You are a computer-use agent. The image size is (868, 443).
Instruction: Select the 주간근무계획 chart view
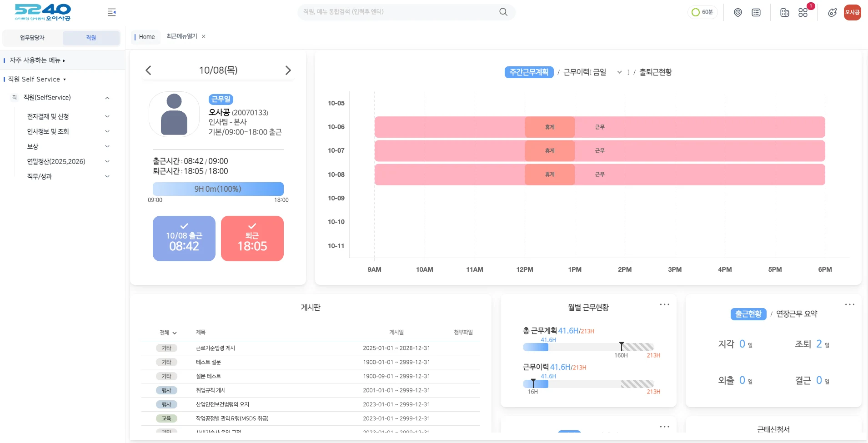pos(529,72)
